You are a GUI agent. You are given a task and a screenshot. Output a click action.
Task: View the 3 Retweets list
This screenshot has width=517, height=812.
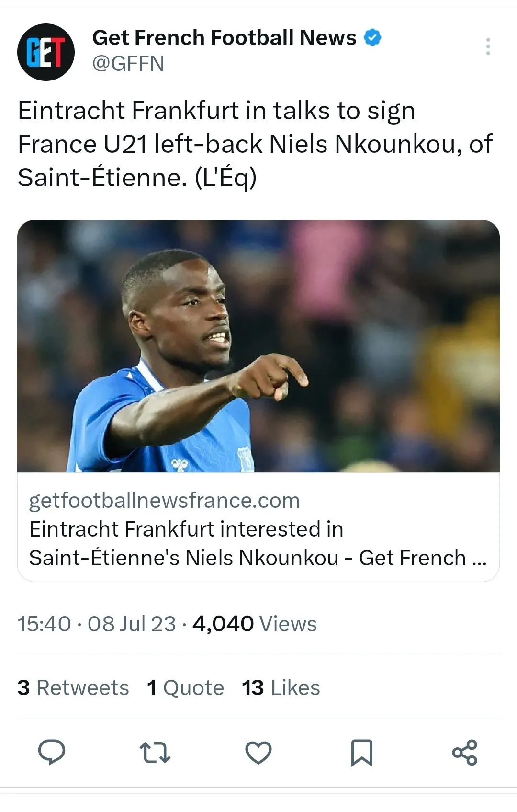[73, 688]
